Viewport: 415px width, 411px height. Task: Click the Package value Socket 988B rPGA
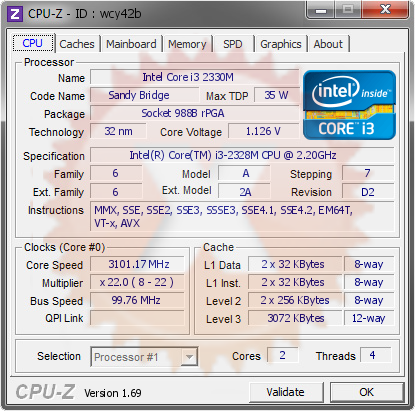195,113
